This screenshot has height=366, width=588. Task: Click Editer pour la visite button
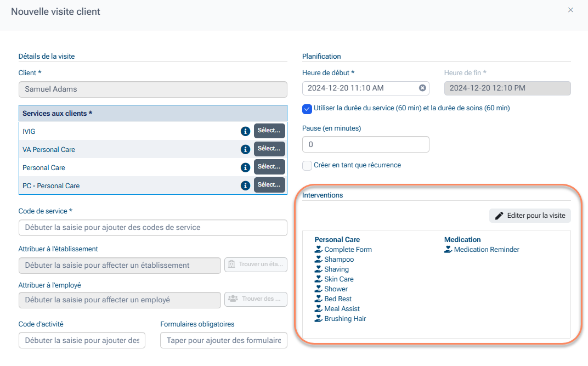tap(530, 216)
